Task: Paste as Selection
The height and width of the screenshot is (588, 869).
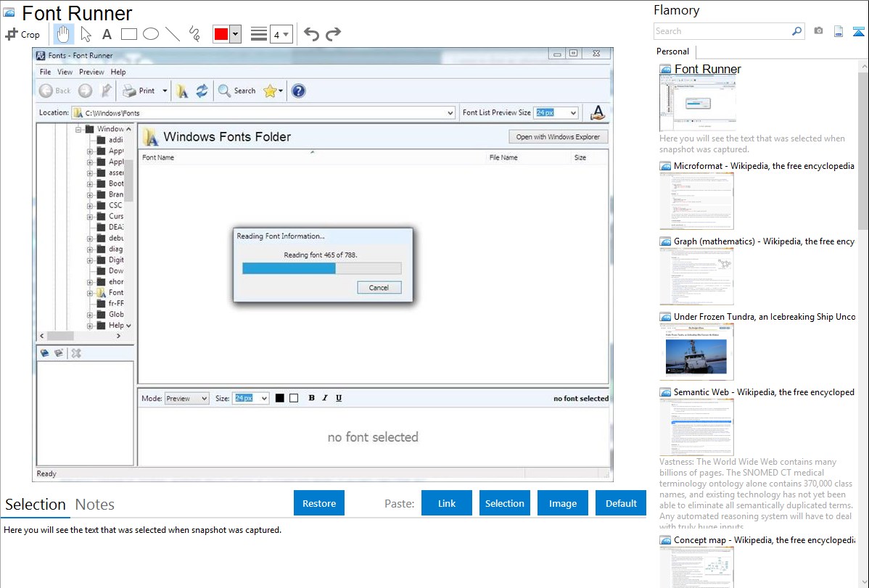Action: tap(504, 503)
